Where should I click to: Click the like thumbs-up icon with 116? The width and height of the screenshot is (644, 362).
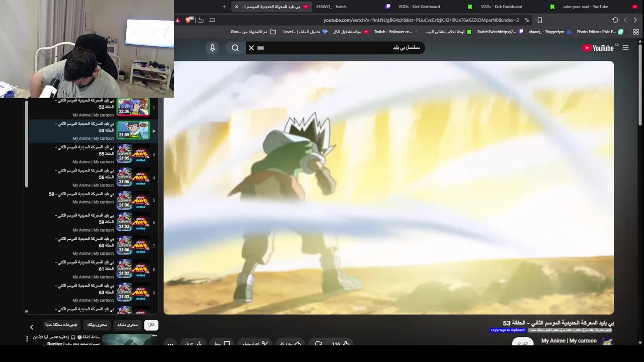point(341,344)
